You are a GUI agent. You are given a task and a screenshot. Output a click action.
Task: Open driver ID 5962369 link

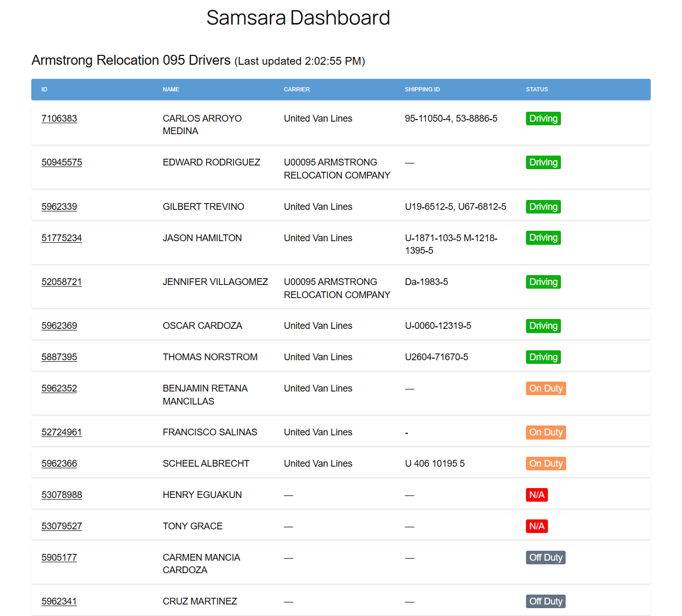[x=59, y=326]
